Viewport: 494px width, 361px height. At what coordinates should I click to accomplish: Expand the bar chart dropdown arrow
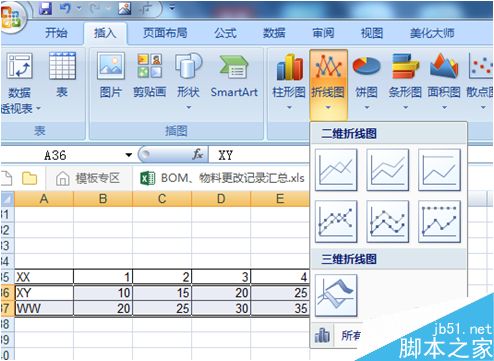coord(405,107)
